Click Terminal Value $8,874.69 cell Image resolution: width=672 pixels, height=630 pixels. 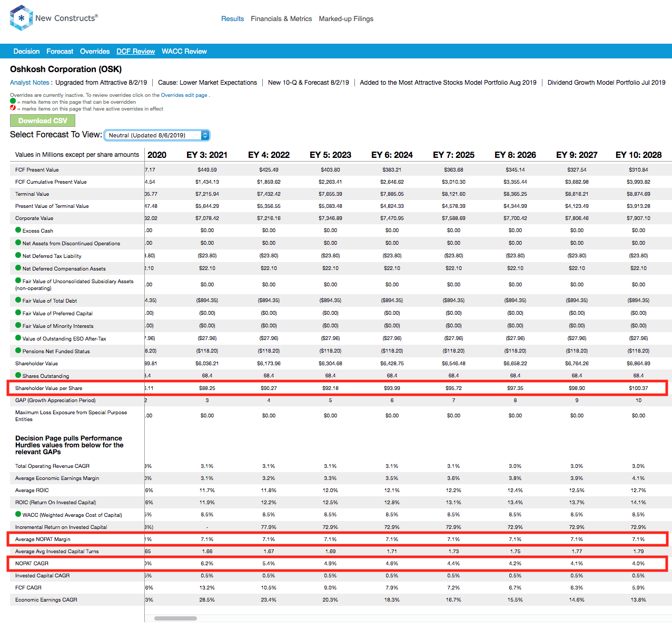coord(638,194)
